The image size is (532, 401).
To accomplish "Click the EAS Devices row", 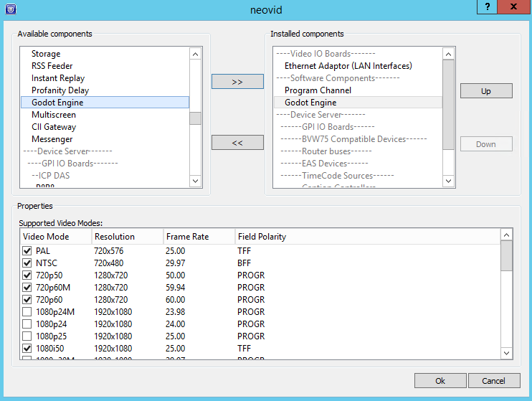I will (358, 164).
